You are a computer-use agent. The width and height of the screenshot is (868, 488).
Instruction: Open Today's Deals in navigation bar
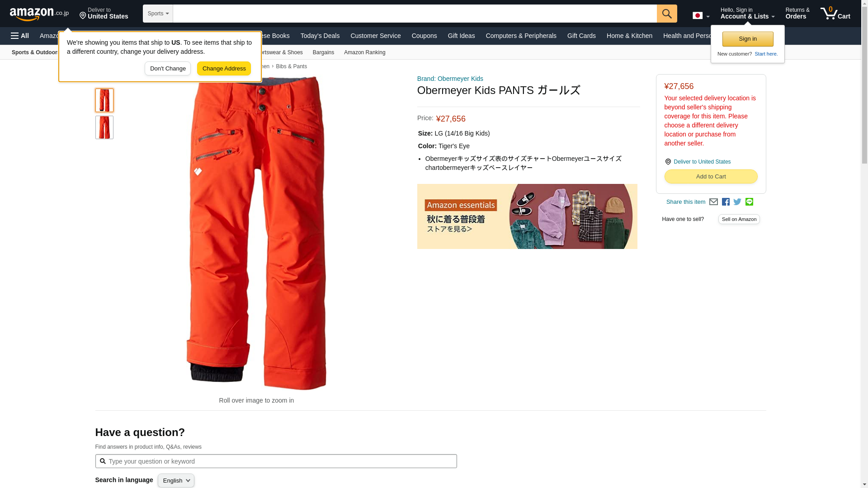320,36
